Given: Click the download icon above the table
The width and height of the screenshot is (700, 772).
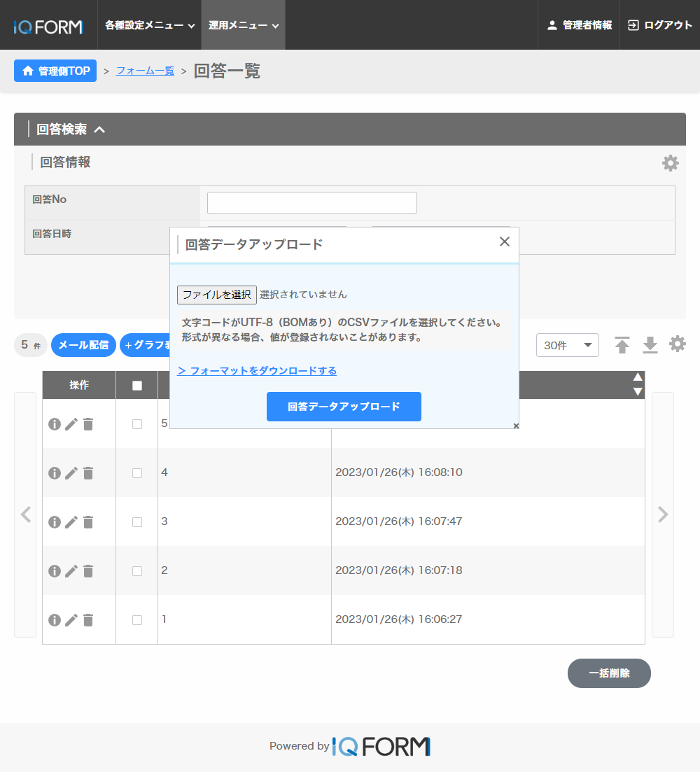Looking at the screenshot, I should tap(650, 345).
